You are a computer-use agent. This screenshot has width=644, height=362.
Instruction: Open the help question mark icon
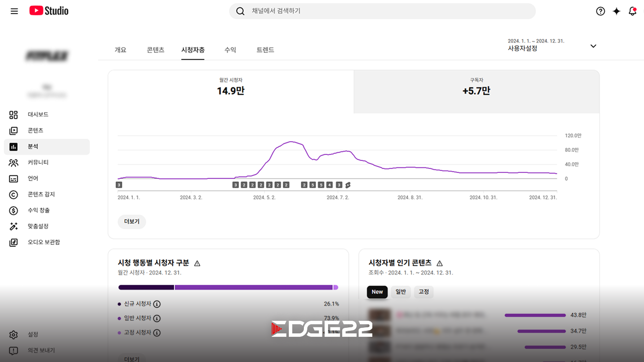pyautogui.click(x=600, y=11)
